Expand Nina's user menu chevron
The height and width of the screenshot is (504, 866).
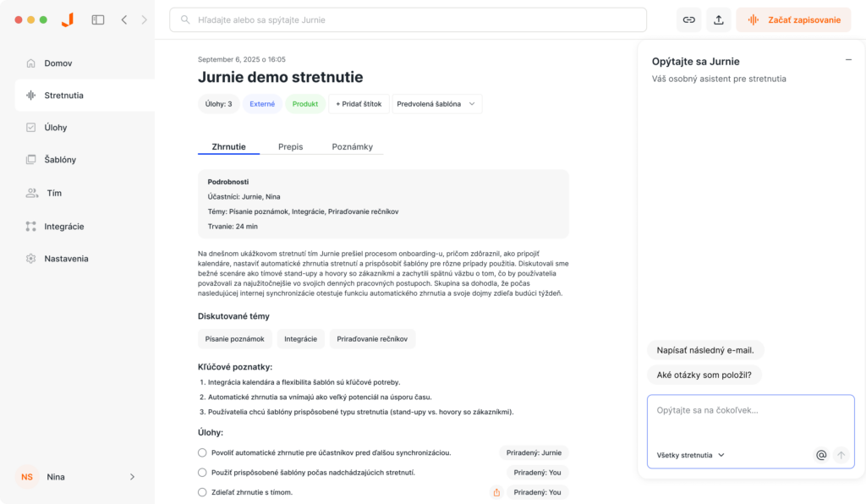132,477
